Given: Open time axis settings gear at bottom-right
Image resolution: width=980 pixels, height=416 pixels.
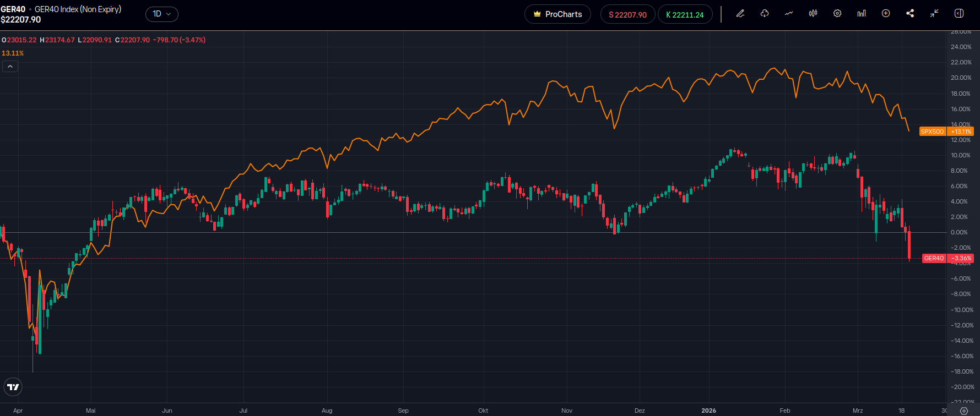Looking at the screenshot, I should coord(964,410).
